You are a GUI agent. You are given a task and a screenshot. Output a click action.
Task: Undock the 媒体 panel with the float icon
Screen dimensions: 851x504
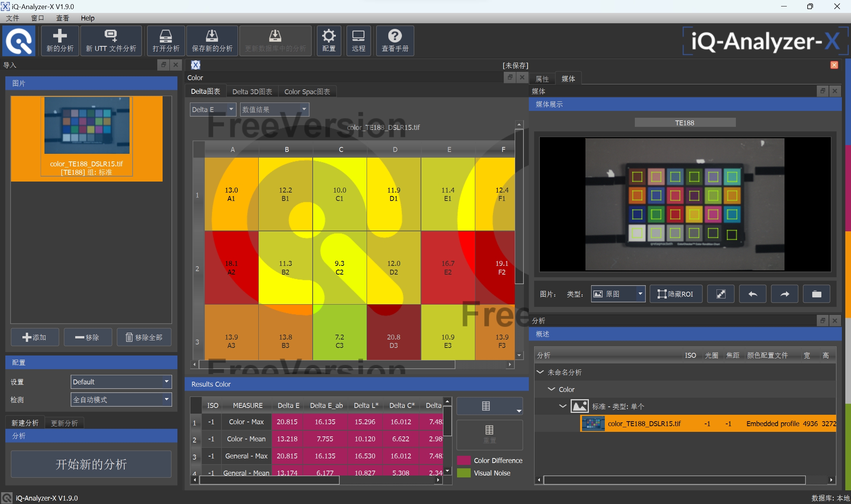coord(823,91)
